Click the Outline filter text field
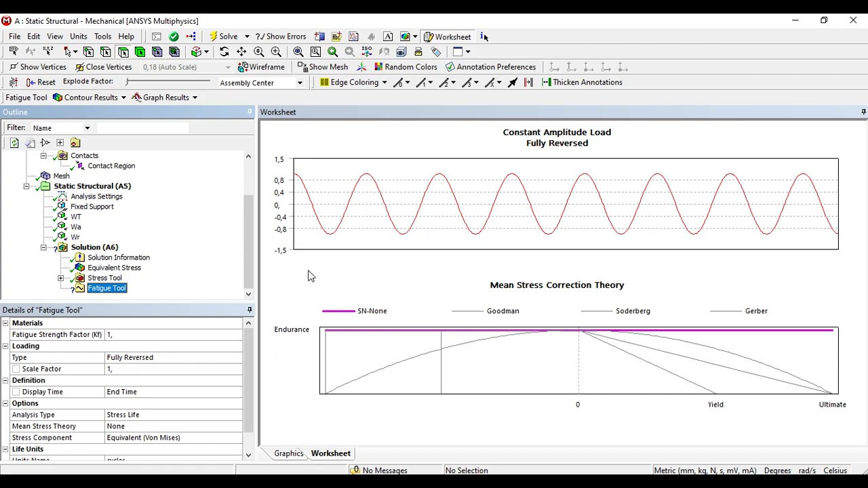Viewport: 868px width, 488px height. (142, 128)
